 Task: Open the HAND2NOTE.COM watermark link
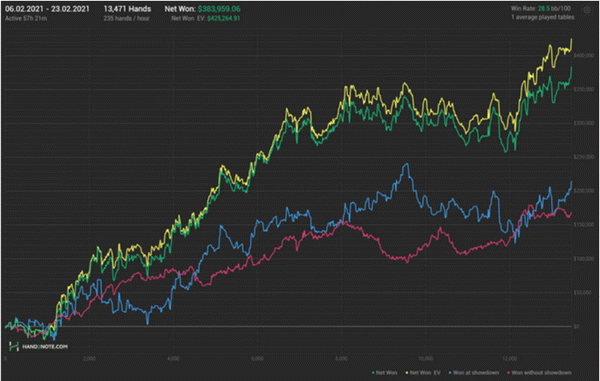[x=45, y=347]
